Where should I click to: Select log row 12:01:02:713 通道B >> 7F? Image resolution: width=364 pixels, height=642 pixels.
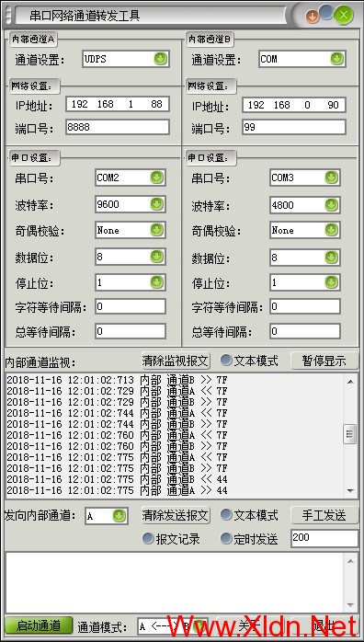pos(118,381)
